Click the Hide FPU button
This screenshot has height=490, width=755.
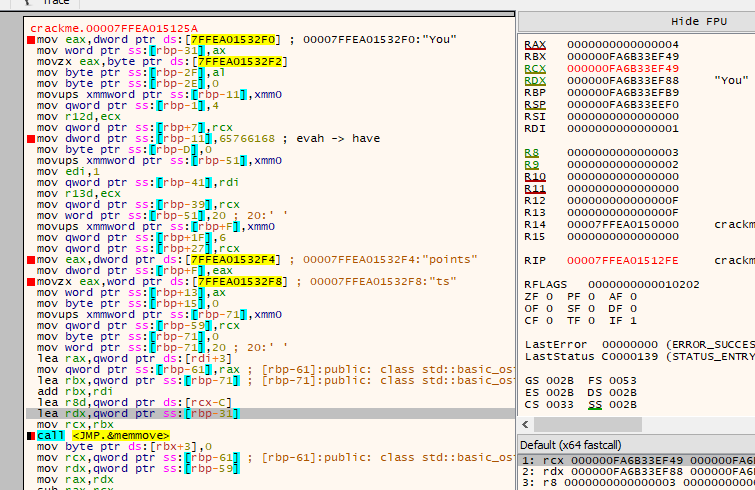[699, 22]
